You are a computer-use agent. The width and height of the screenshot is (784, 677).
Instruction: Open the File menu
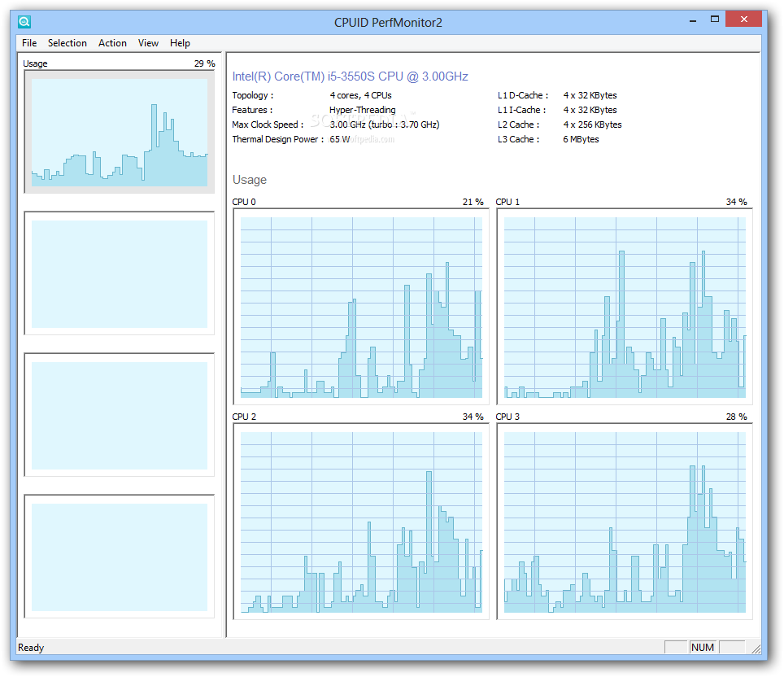pos(29,43)
